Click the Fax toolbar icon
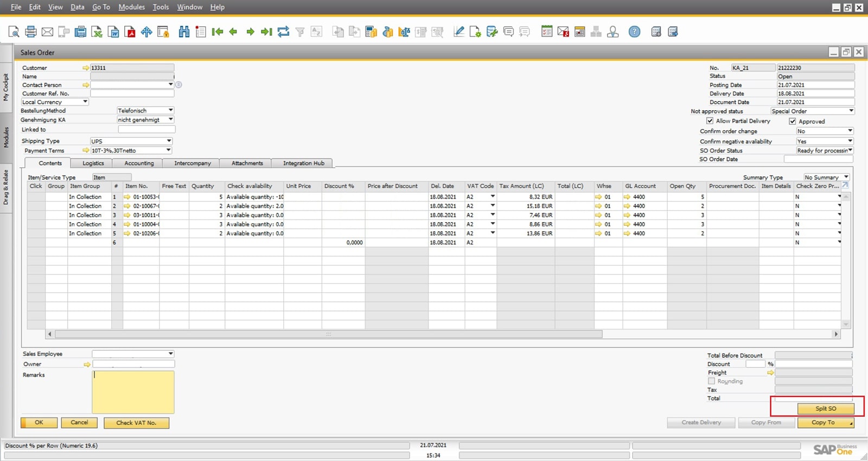The height and width of the screenshot is (461, 868). point(80,32)
